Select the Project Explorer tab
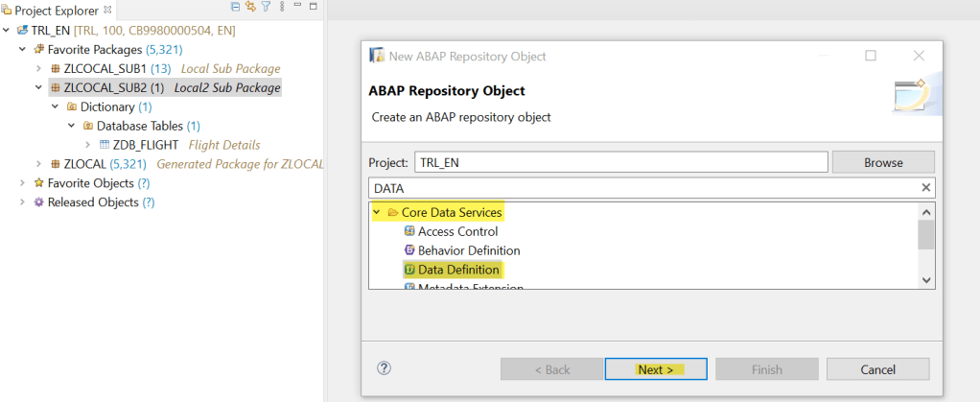Screen dimensions: 980x402 coord(57,10)
